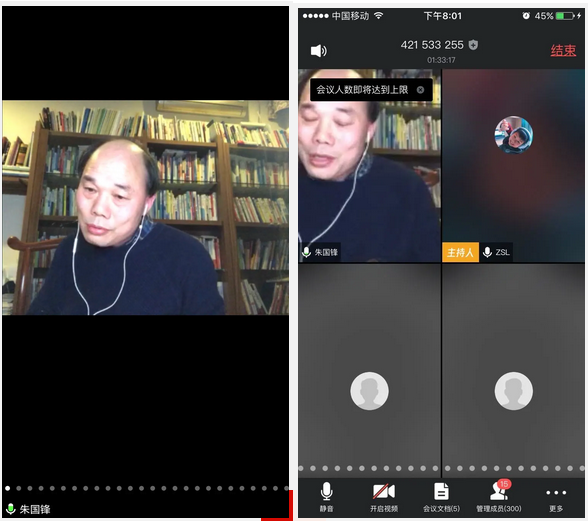Select ZSL host avatar thumbnail

coord(513,135)
